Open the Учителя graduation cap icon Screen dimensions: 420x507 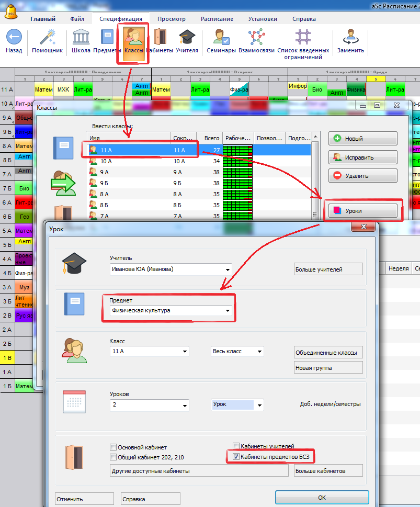[x=187, y=38]
